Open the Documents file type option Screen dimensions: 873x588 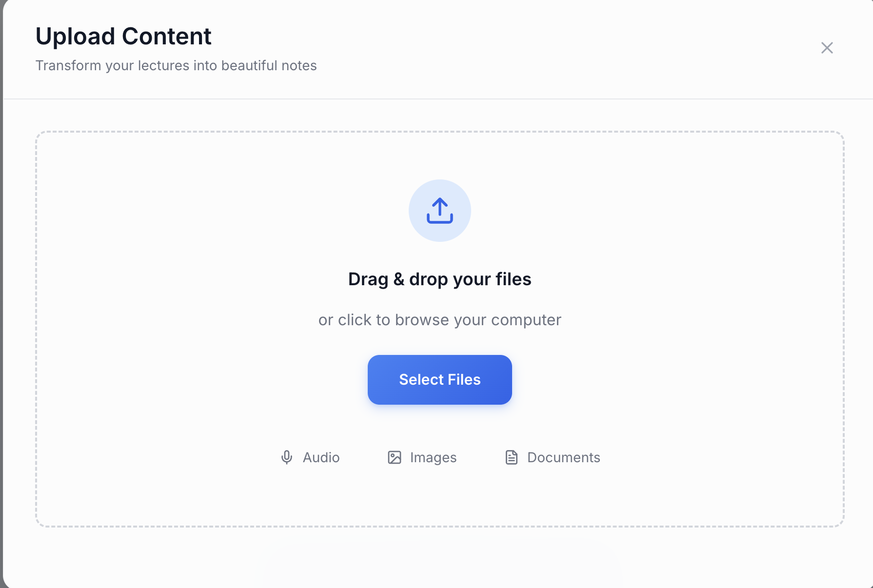[x=552, y=457]
